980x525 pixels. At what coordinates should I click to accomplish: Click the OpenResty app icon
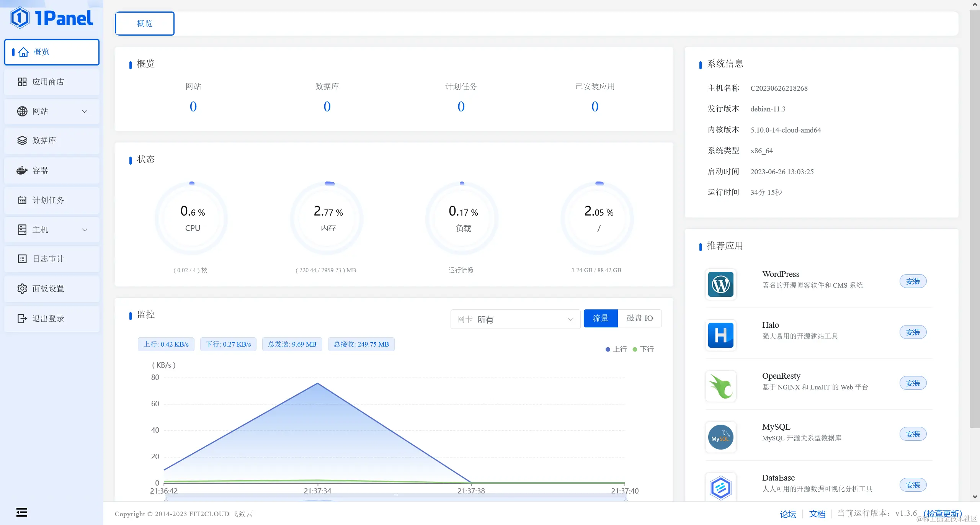(720, 386)
